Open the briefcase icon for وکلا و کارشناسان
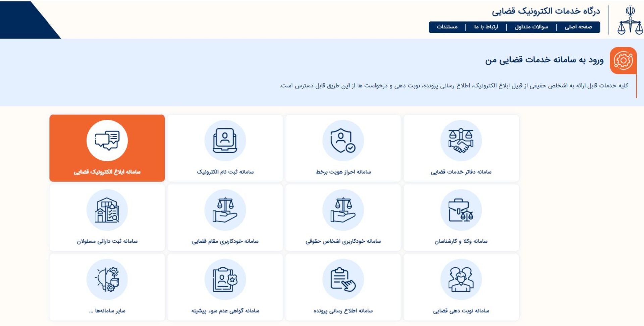The height and width of the screenshot is (326, 644). (461, 210)
